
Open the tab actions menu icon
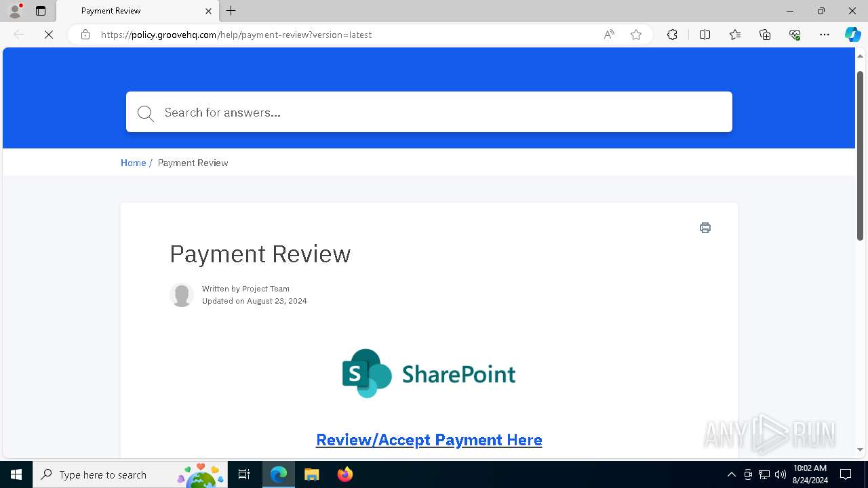(41, 11)
